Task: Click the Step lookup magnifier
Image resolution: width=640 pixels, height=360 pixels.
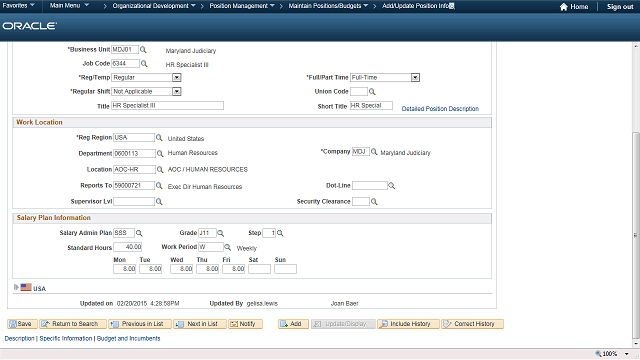Action: [280, 233]
